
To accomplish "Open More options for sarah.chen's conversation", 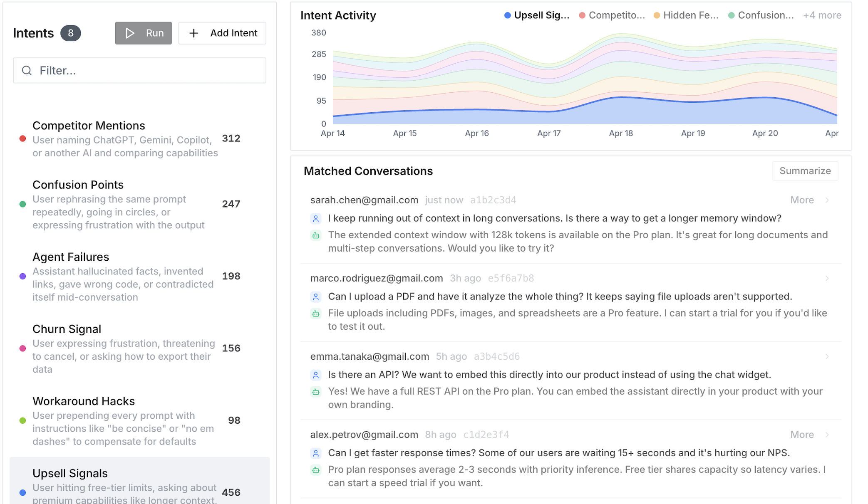I will (802, 200).
